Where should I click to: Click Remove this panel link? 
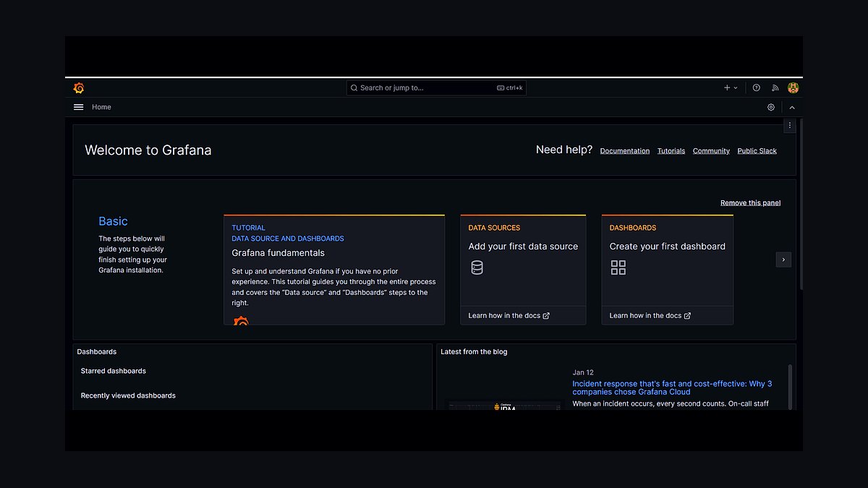tap(751, 203)
